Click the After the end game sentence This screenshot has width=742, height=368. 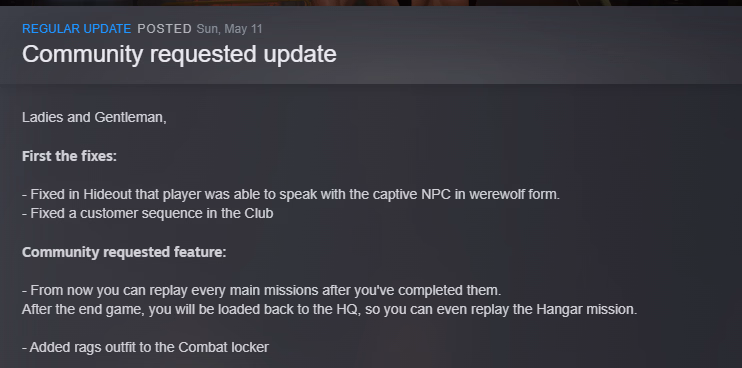click(x=329, y=309)
